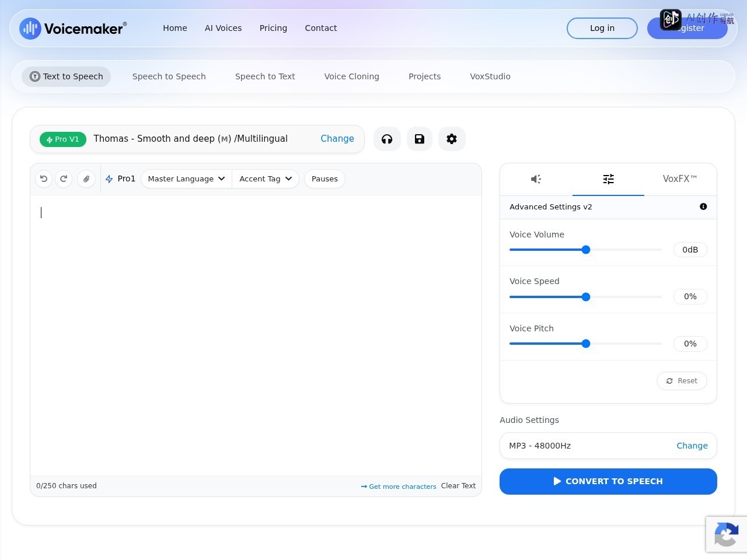Click the Advanced Settings info icon
747x560 pixels.
click(x=703, y=206)
